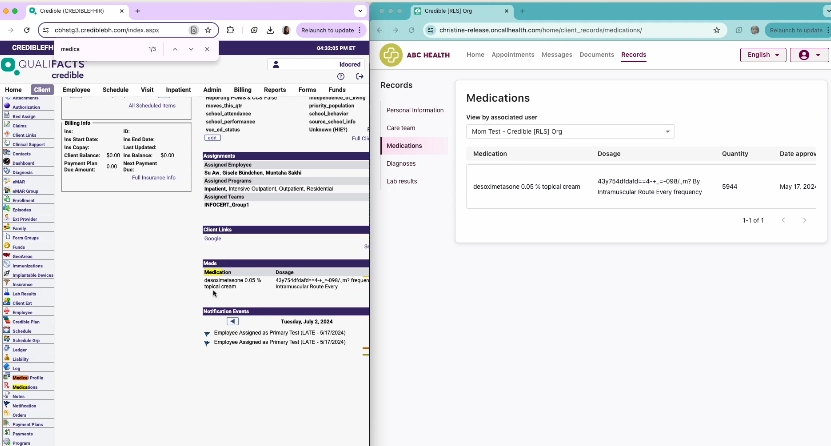Open Chrome extensions puzzle icon
This screenshot has width=831, height=446.
pyautogui.click(x=231, y=30)
